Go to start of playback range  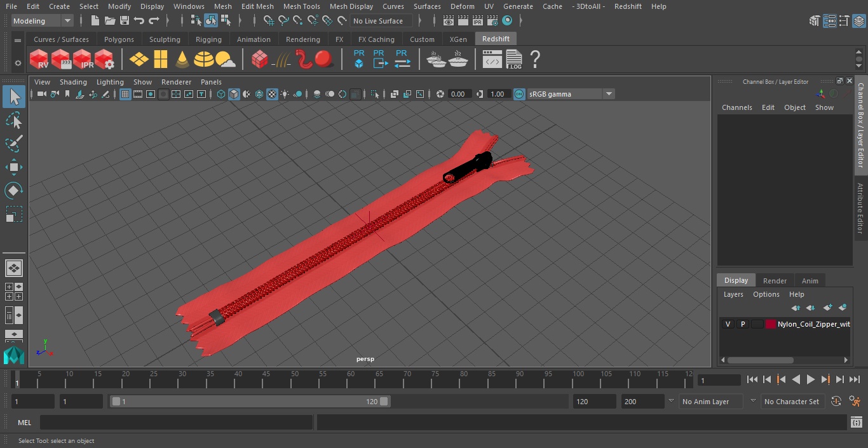point(752,379)
